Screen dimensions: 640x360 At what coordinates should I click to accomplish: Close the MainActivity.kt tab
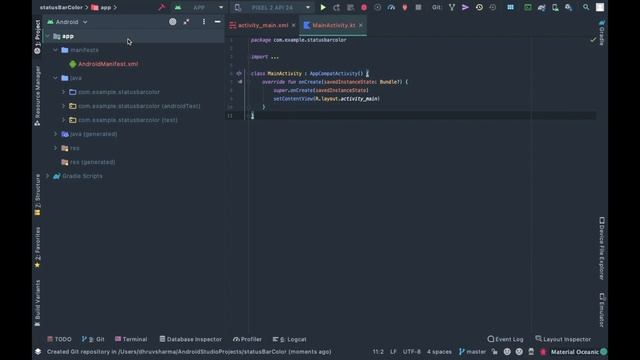(361, 25)
